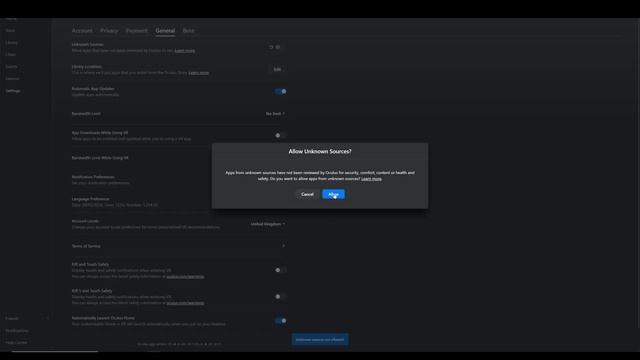Disable Automatically Launch Oculus Home switch
640x360 pixels.
(x=280, y=320)
